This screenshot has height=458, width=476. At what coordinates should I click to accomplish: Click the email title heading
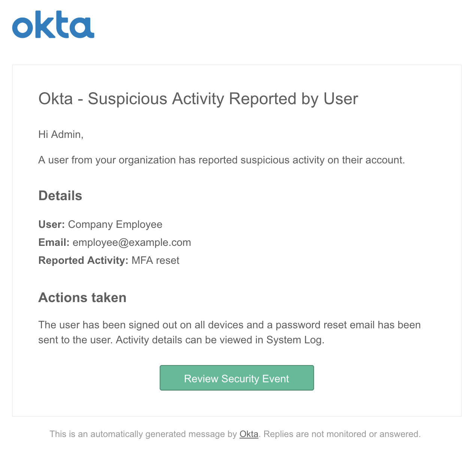(198, 99)
